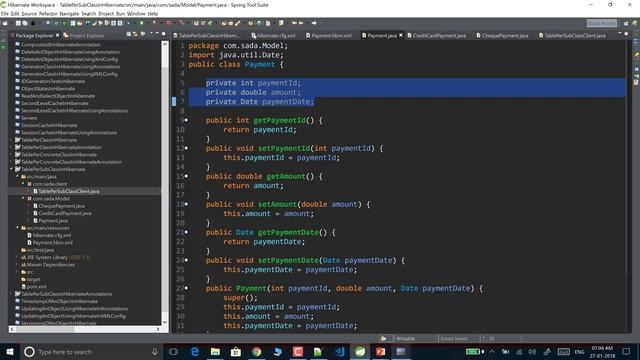Switch to the hibernate.cfg.xml editor tab
640x360 pixels.
click(x=273, y=36)
